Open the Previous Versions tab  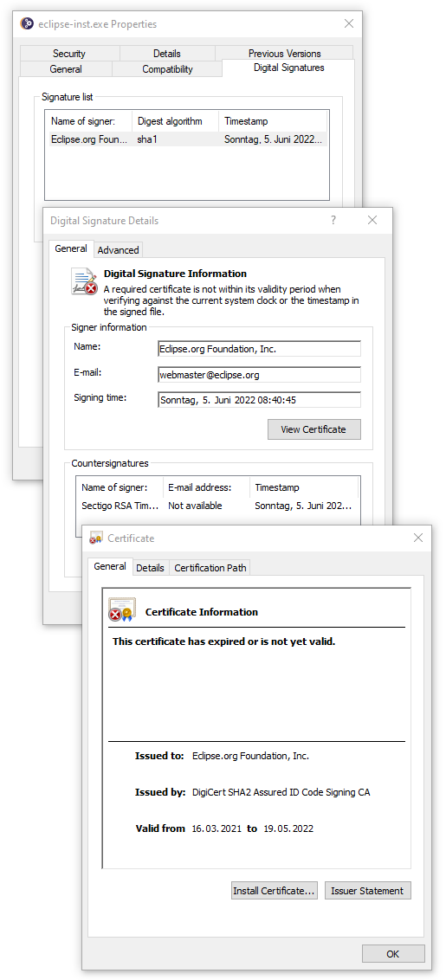click(x=285, y=53)
